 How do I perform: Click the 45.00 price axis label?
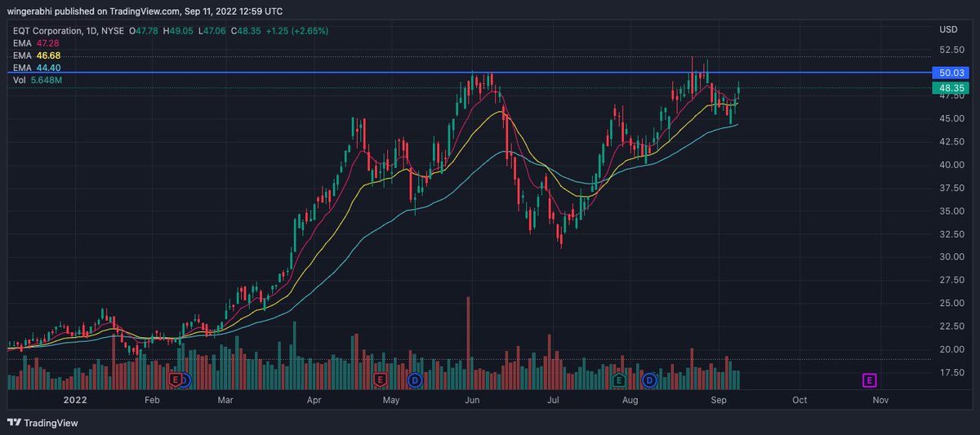tap(951, 118)
